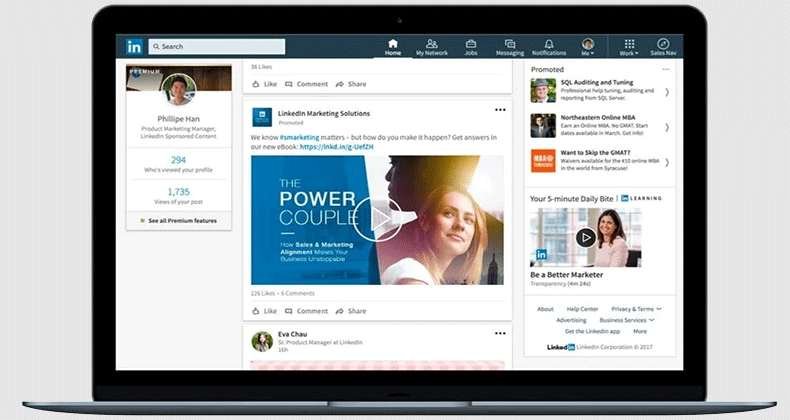
Task: Go to the Home tab
Action: (393, 47)
